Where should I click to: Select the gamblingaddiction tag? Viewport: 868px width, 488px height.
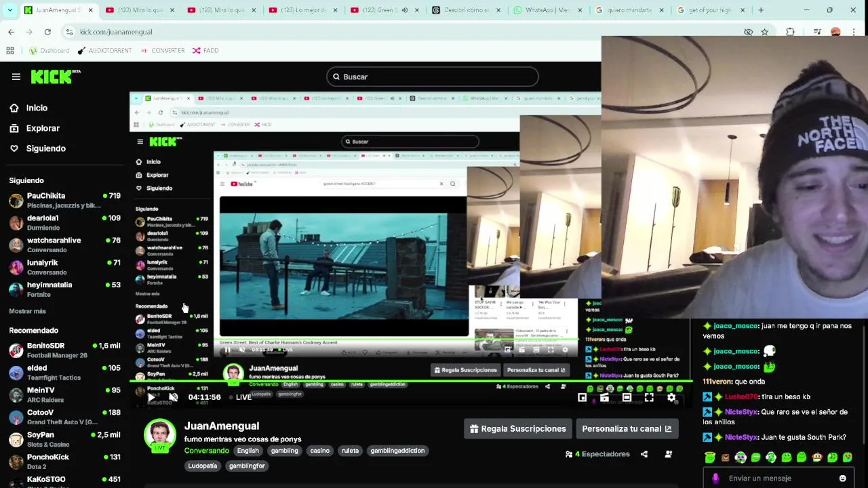[x=397, y=451]
